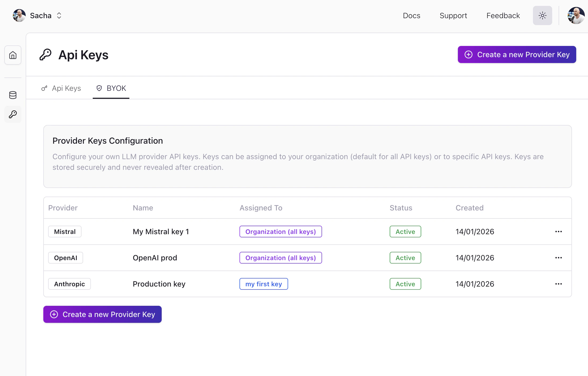
Task: Open the user avatar at top right
Action: pyautogui.click(x=576, y=15)
